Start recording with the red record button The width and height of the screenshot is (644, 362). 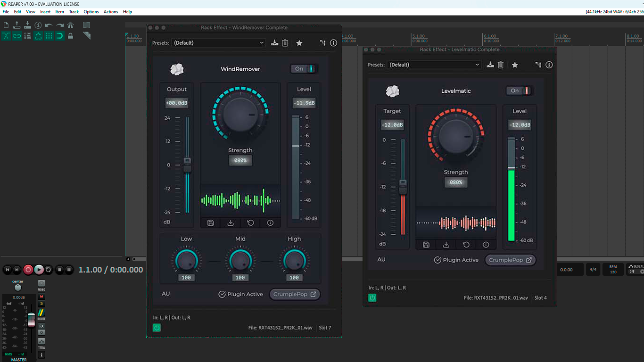click(28, 270)
